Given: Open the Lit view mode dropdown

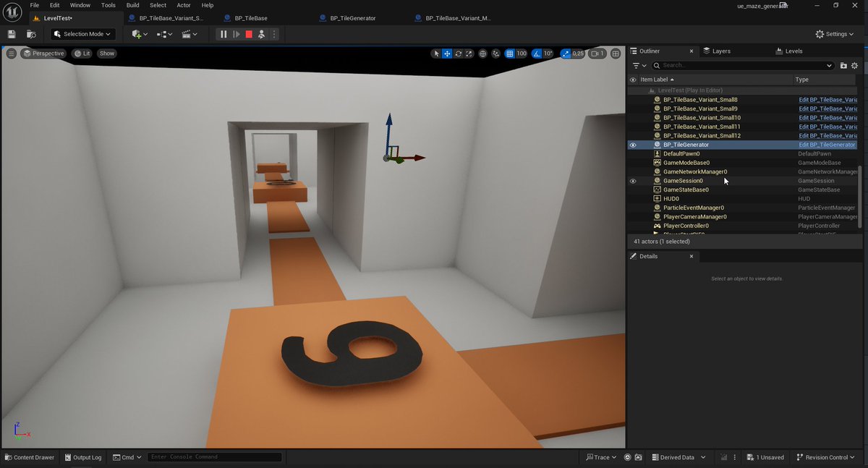Looking at the screenshot, I should [x=82, y=54].
